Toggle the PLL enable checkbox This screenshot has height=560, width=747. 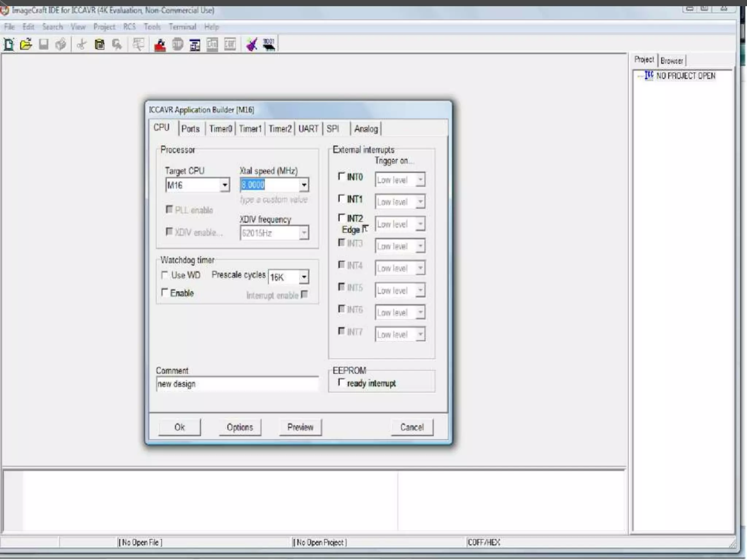pyautogui.click(x=169, y=209)
